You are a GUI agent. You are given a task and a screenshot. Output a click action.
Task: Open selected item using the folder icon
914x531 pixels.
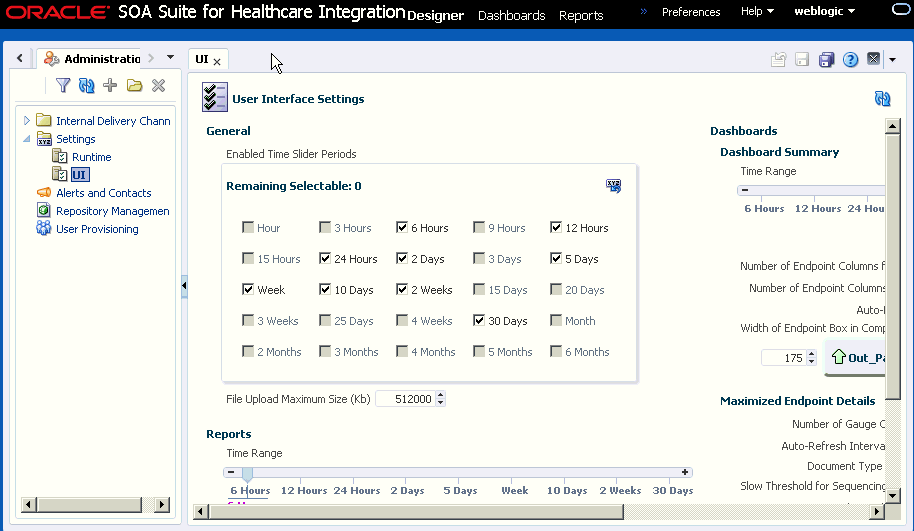pyautogui.click(x=135, y=86)
